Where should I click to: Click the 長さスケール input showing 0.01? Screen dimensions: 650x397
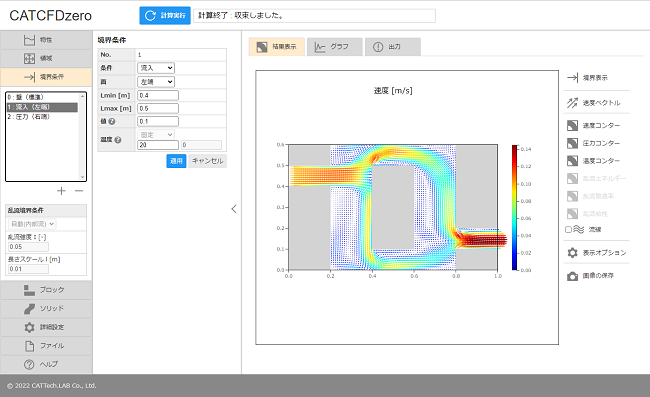[x=28, y=269]
